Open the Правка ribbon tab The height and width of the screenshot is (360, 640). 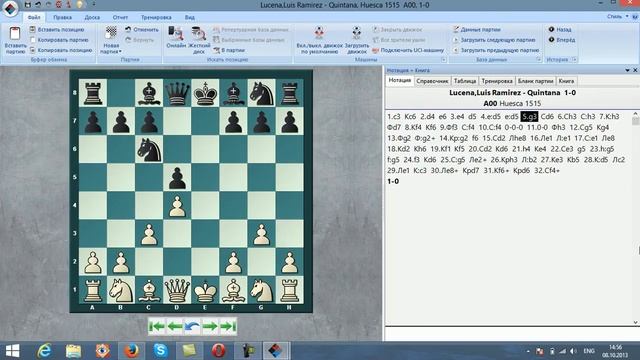62,17
